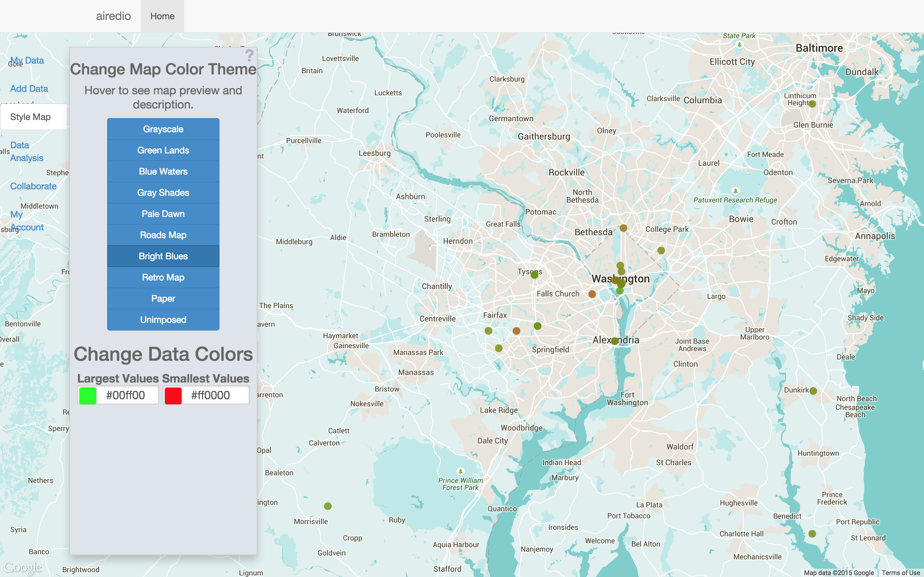Click the question mark help icon
Viewport: 924px width, 577px height.
coord(249,56)
